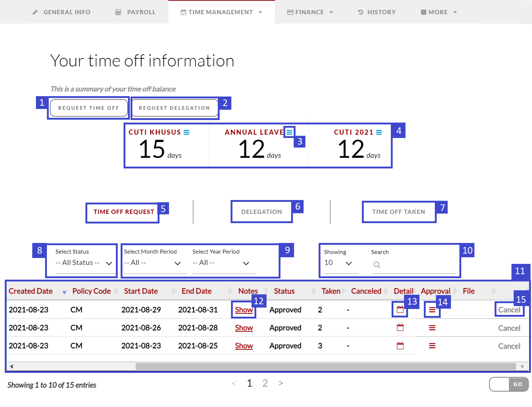532x407 pixels.
Task: View approval list for 2021-08-26 request
Action: point(432,328)
